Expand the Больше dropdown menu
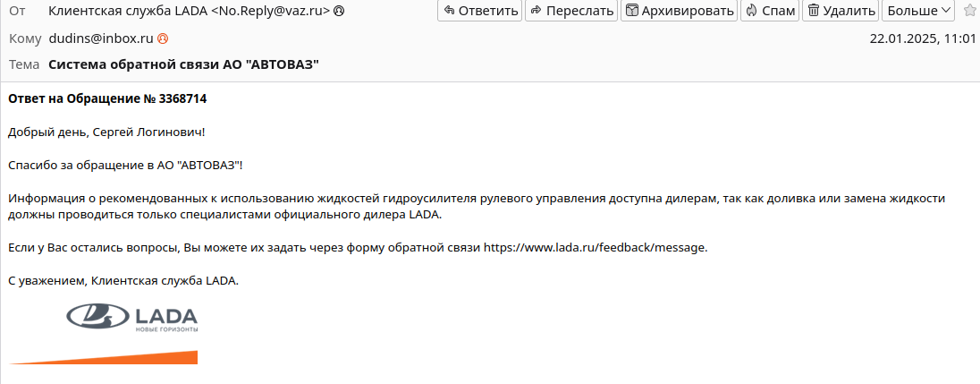Screen dimensions: 980x384 click(x=918, y=11)
